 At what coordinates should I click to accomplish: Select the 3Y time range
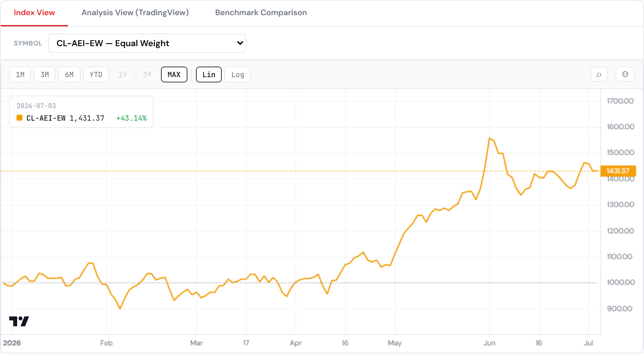point(147,74)
